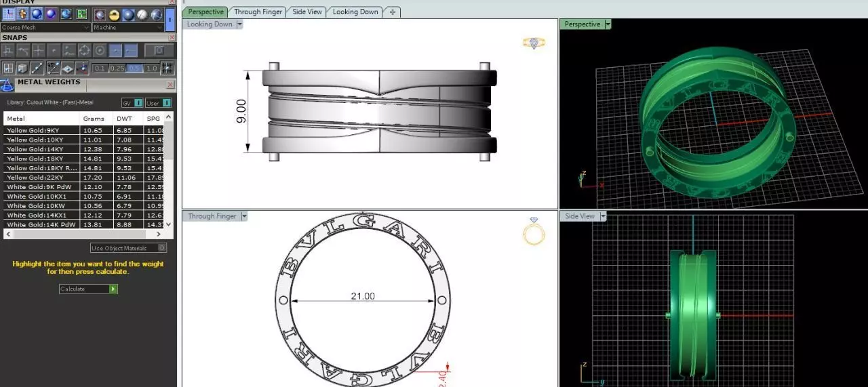The width and height of the screenshot is (868, 387).
Task: Toggle the blue I switch in Display panel
Action: tap(170, 20)
